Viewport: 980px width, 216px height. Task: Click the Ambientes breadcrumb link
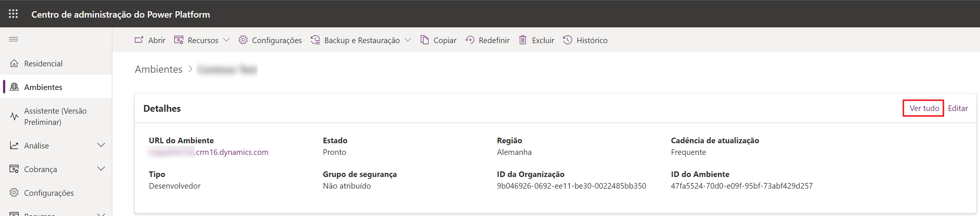[x=159, y=69]
